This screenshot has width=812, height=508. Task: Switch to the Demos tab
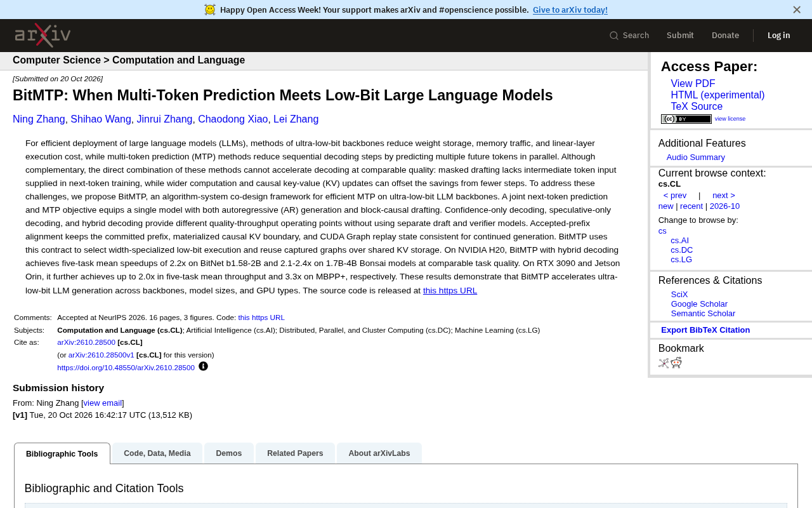[x=228, y=453]
